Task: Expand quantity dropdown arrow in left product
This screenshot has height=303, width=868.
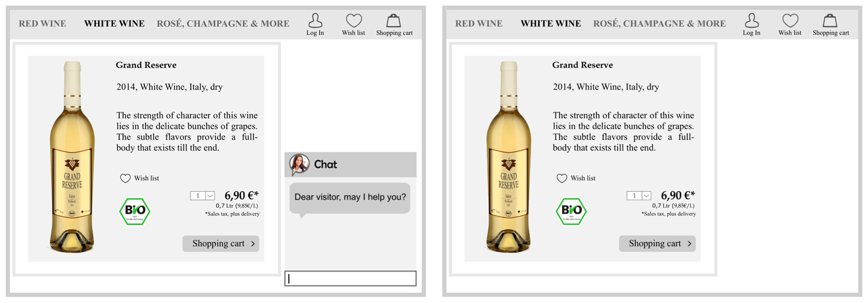Action: (210, 196)
